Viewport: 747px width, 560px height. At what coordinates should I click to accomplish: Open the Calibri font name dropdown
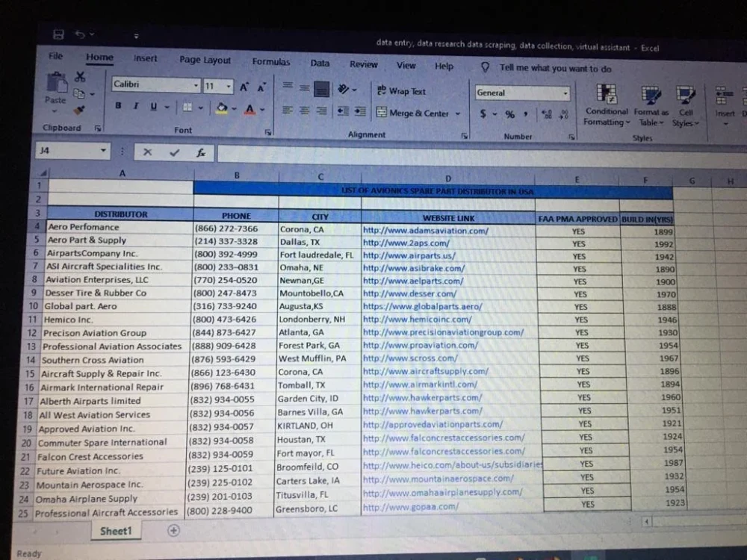coord(196,85)
